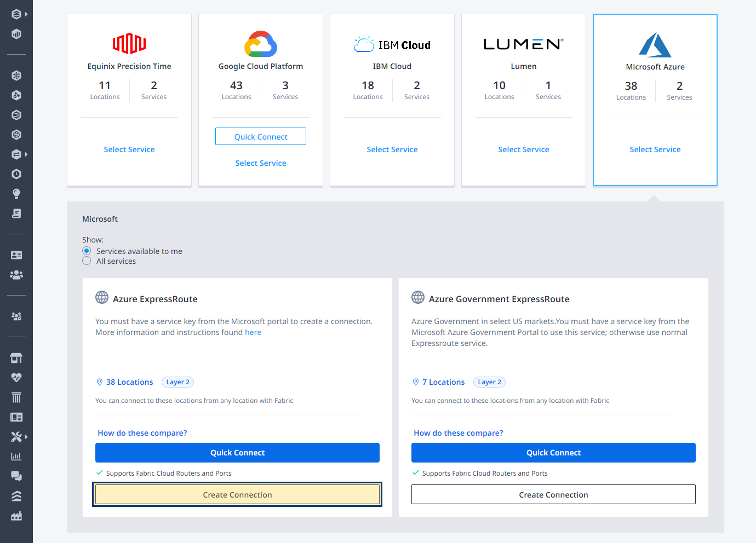Click the '11 Locations' count on Equinix card

click(x=105, y=90)
